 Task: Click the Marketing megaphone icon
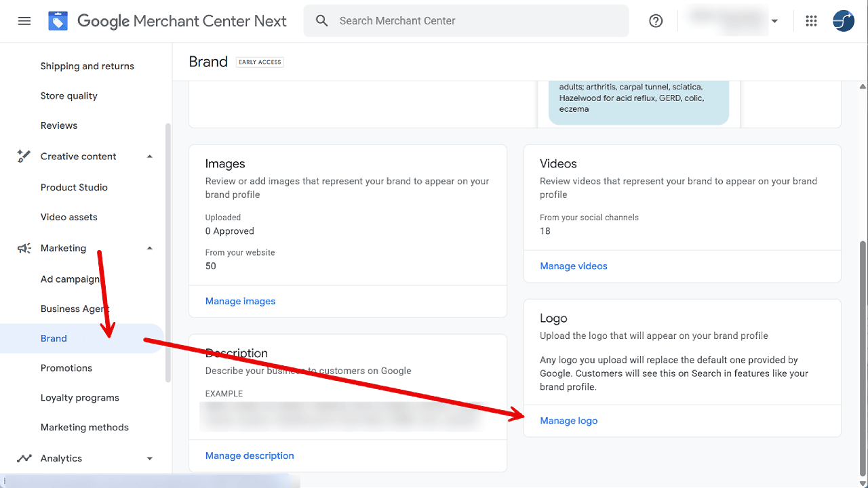pyautogui.click(x=24, y=249)
